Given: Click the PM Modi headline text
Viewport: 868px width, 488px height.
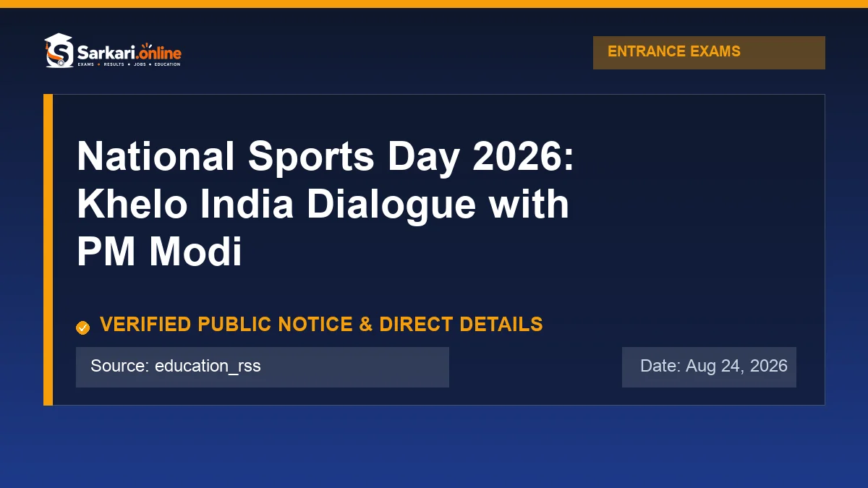Looking at the screenshot, I should (159, 252).
